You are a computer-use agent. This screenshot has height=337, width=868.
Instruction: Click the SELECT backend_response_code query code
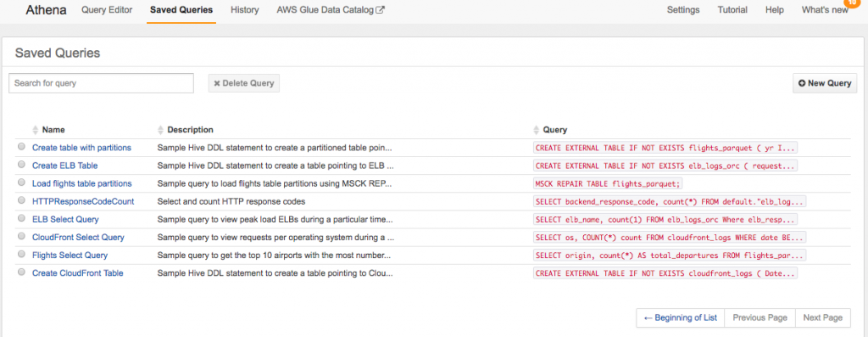click(x=670, y=201)
